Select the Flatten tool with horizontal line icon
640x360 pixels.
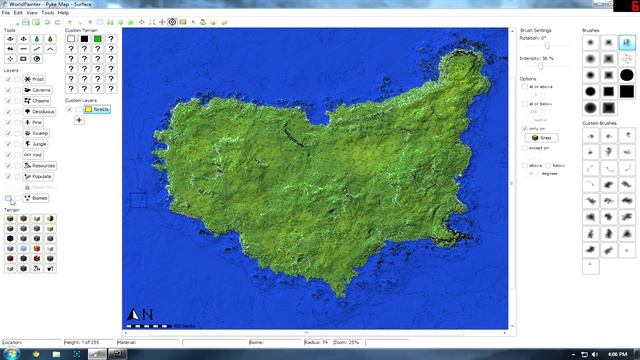click(x=23, y=49)
